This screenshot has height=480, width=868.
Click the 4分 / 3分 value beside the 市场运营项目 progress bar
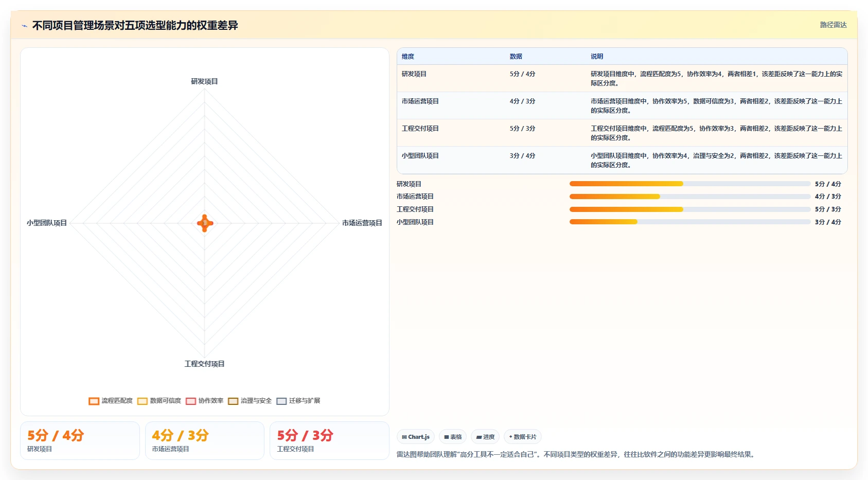pos(828,197)
